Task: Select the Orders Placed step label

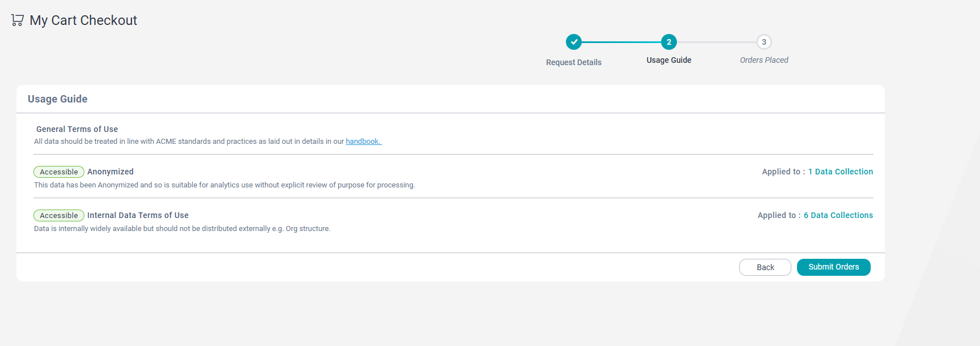Action: (764, 60)
